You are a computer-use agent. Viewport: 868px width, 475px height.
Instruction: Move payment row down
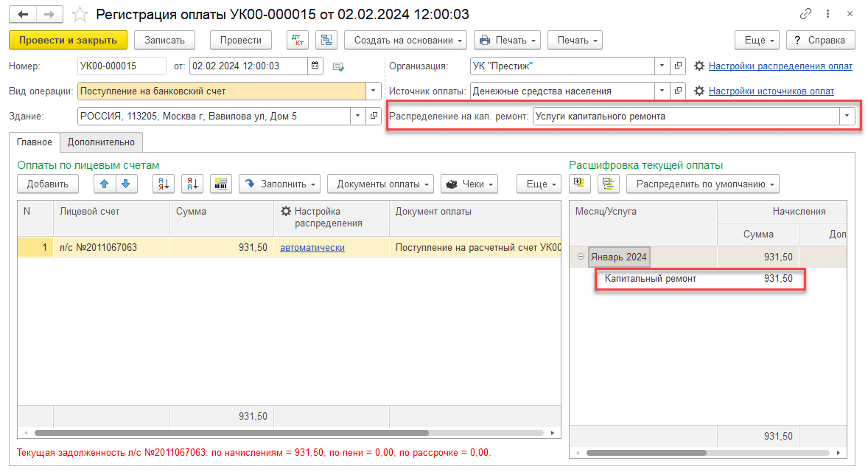coord(125,184)
